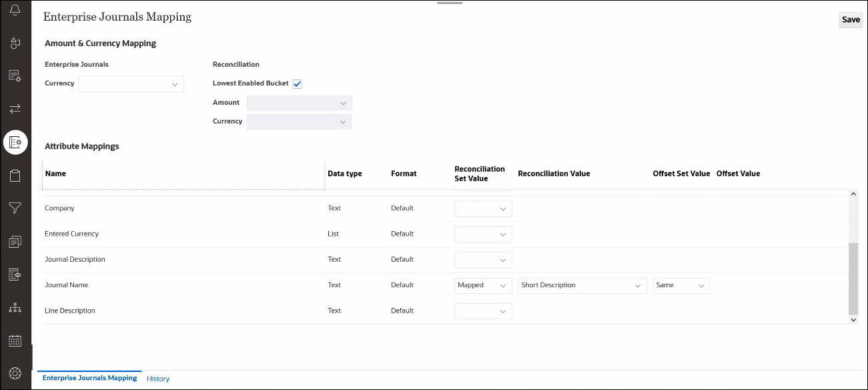The width and height of the screenshot is (868, 390).
Task: Select the Enterprise Journals Mapping tab
Action: [x=89, y=377]
